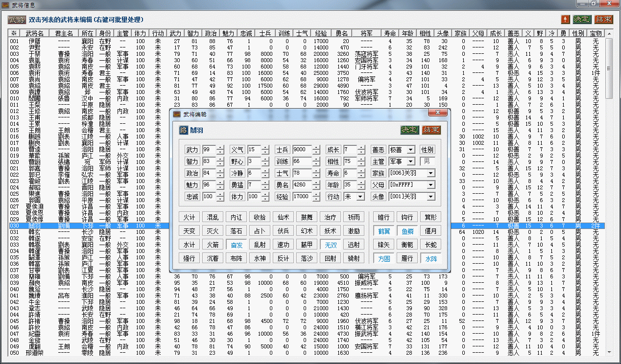
Task: Click green 决定 icon in the edit dialog
Action: (409, 130)
